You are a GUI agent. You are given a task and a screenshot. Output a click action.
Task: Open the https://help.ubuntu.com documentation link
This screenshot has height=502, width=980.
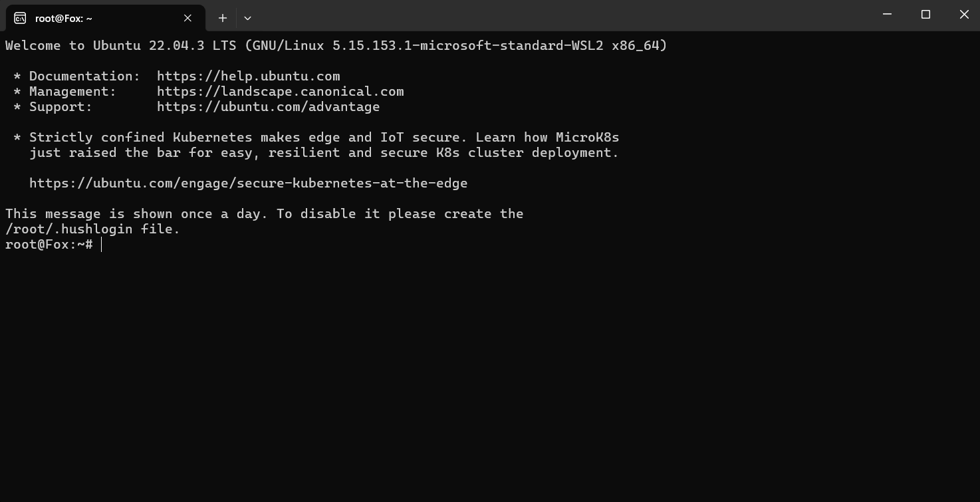pos(249,76)
